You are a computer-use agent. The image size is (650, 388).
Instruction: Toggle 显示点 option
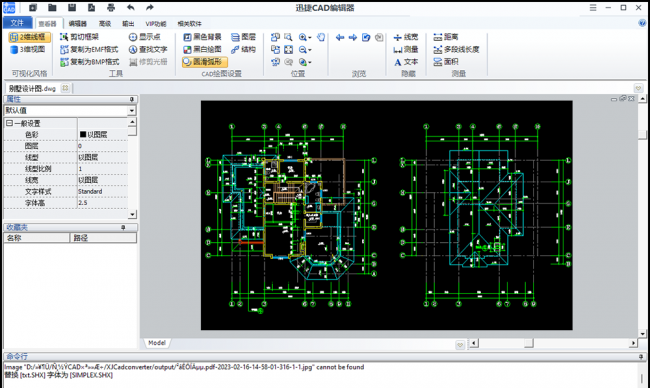(145, 37)
